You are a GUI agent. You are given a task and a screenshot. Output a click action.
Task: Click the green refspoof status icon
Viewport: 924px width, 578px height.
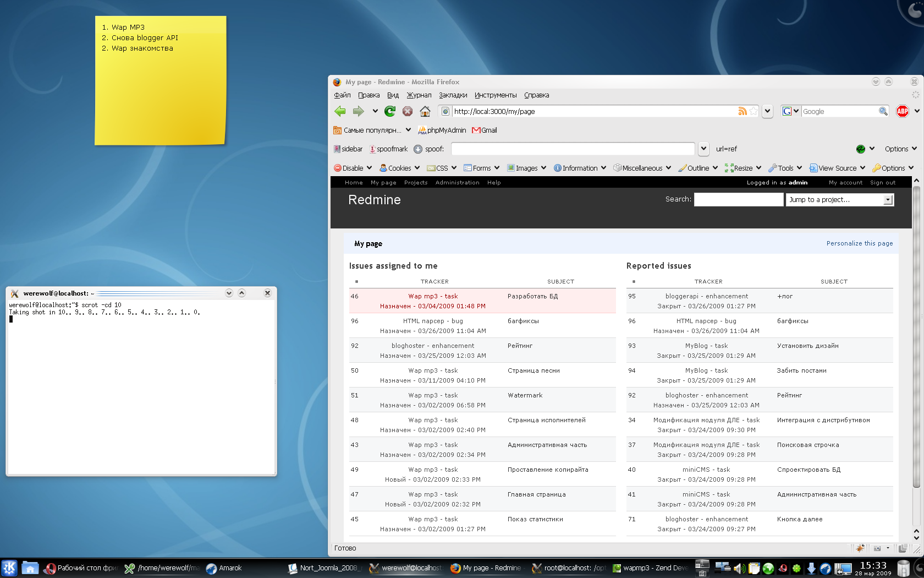(861, 149)
